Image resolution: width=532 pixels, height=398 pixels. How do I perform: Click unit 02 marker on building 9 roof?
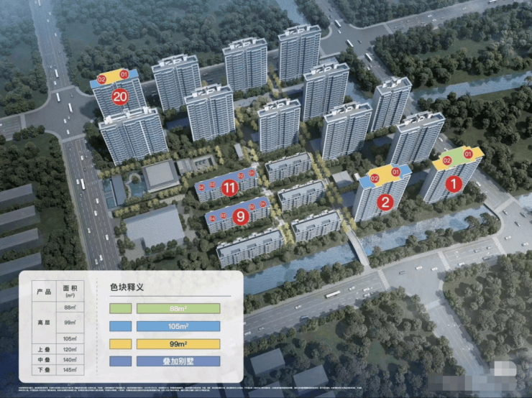pyautogui.click(x=252, y=207)
